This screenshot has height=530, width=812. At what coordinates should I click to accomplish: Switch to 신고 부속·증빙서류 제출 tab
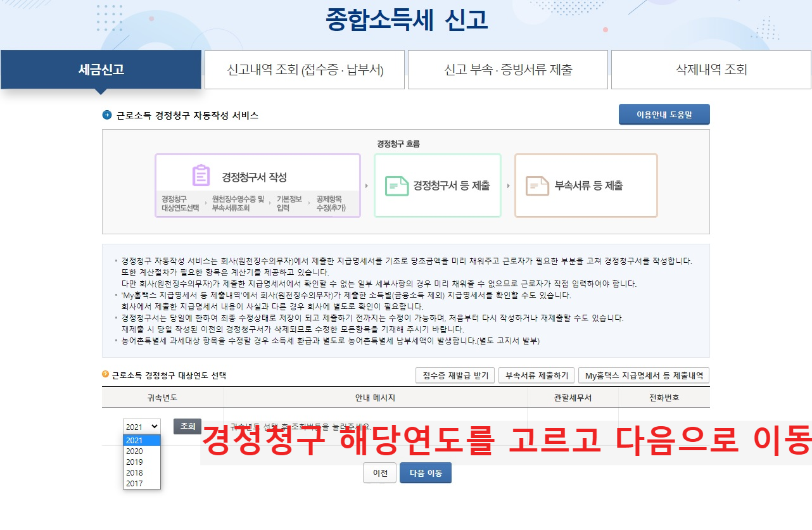(508, 70)
